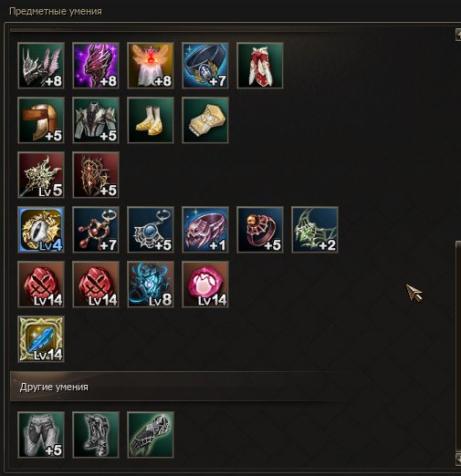Viewport: 461px width, 476px height.
Task: Select the pink gem Lv14 icon
Action: [205, 284]
